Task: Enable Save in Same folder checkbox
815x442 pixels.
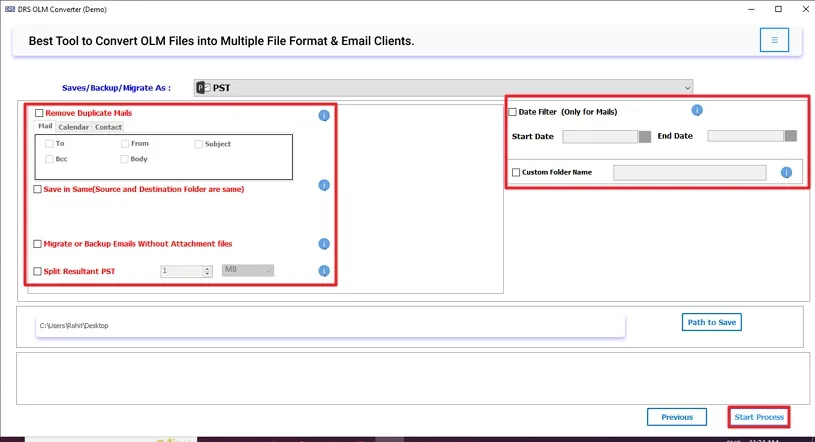Action: point(37,189)
